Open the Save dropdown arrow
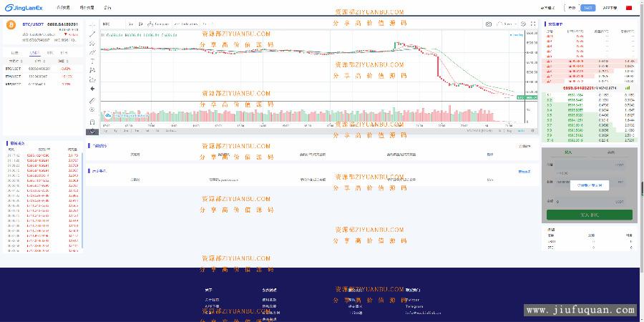The width and height of the screenshot is (644, 322). click(x=515, y=24)
